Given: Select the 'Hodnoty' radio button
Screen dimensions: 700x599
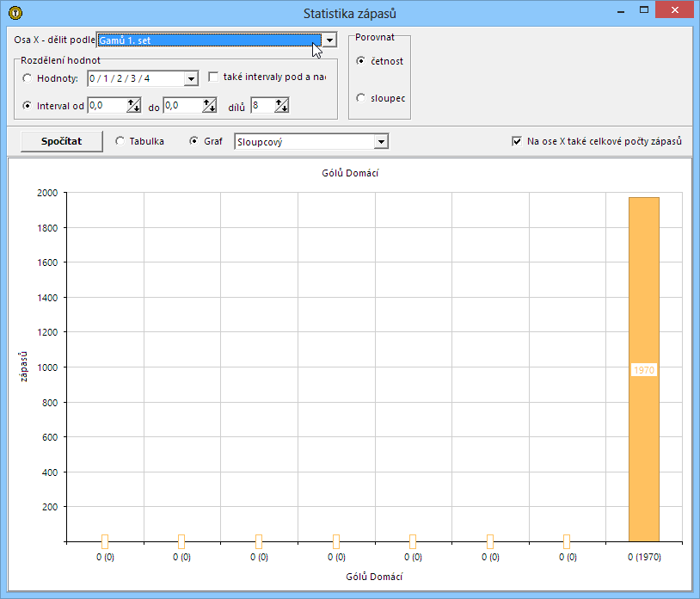Looking at the screenshot, I should [28, 79].
